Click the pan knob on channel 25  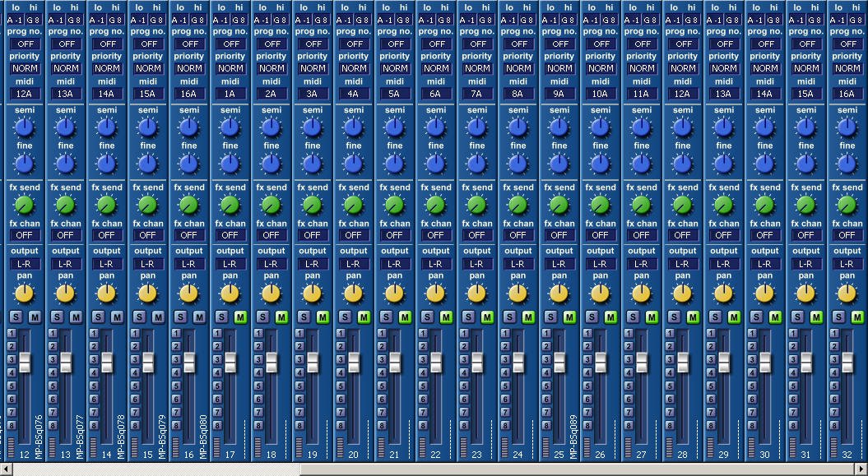tap(559, 293)
